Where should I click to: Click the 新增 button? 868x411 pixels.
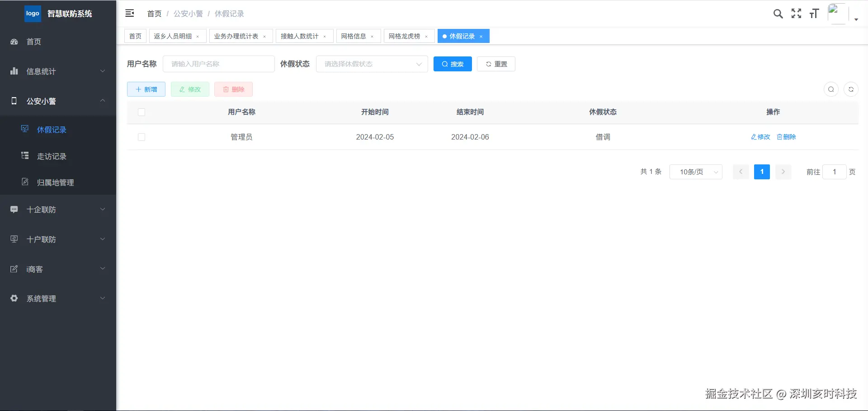point(146,89)
